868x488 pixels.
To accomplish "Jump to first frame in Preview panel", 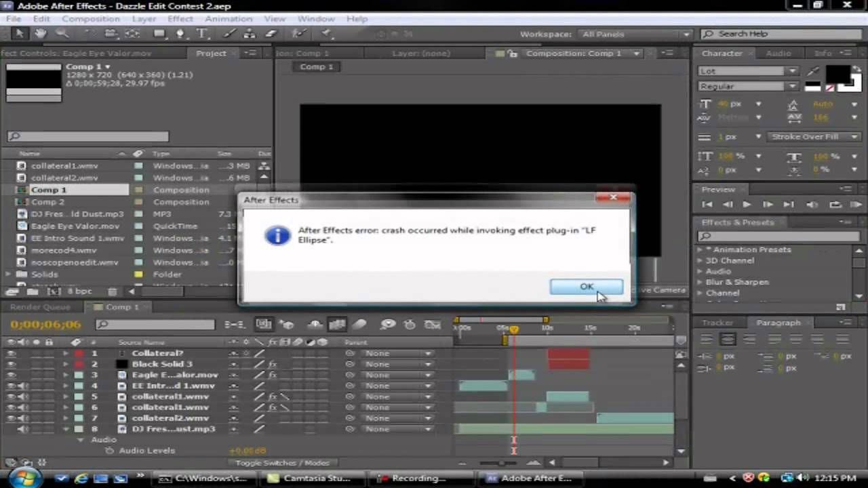I will (x=707, y=204).
